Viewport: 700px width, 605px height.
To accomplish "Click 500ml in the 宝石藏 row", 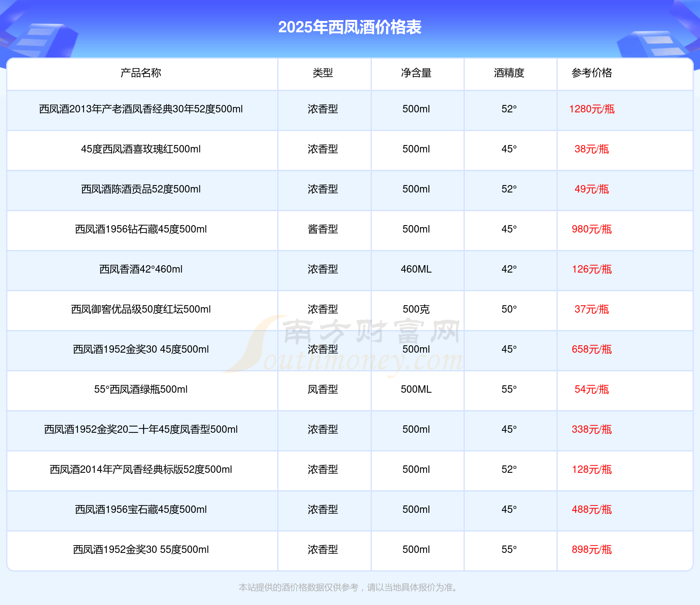I will (416, 509).
